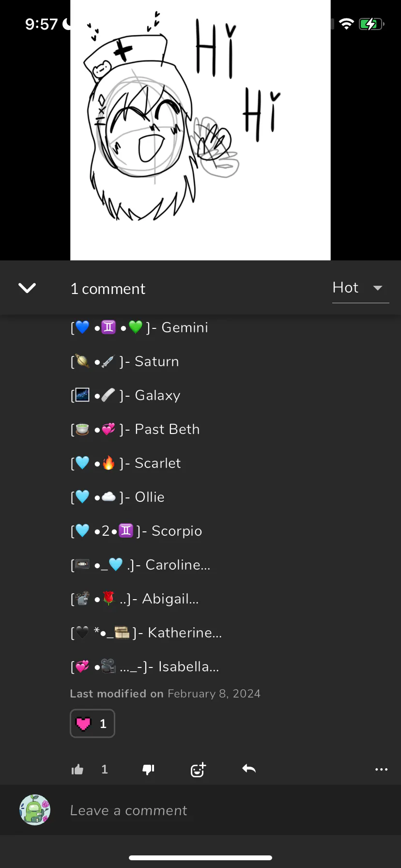Collapse comments with the down chevron

tap(27, 288)
